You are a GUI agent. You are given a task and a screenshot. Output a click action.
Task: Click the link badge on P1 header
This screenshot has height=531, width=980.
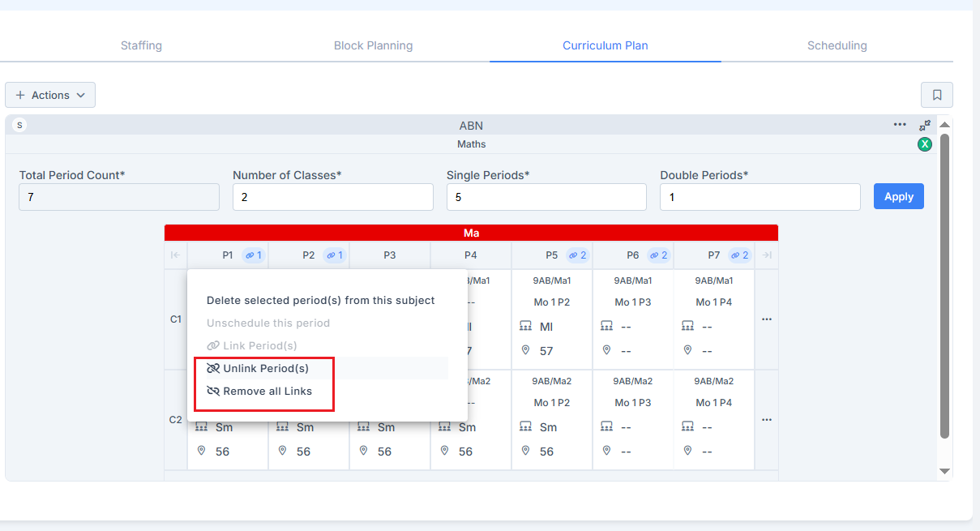point(253,255)
